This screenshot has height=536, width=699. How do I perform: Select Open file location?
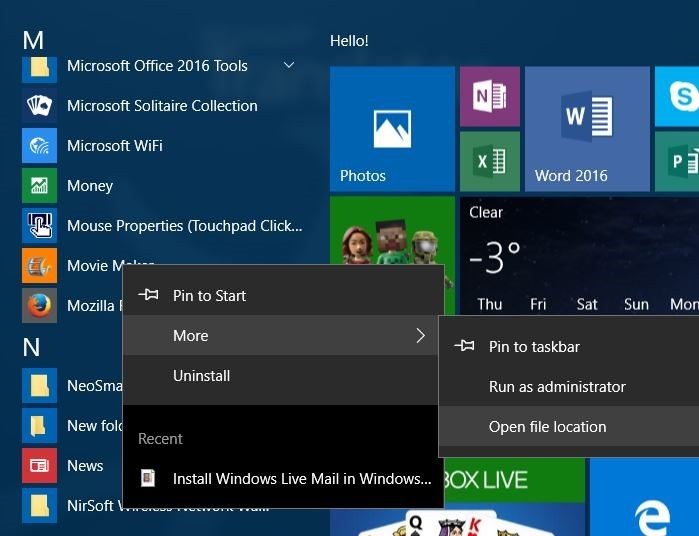coord(569,427)
